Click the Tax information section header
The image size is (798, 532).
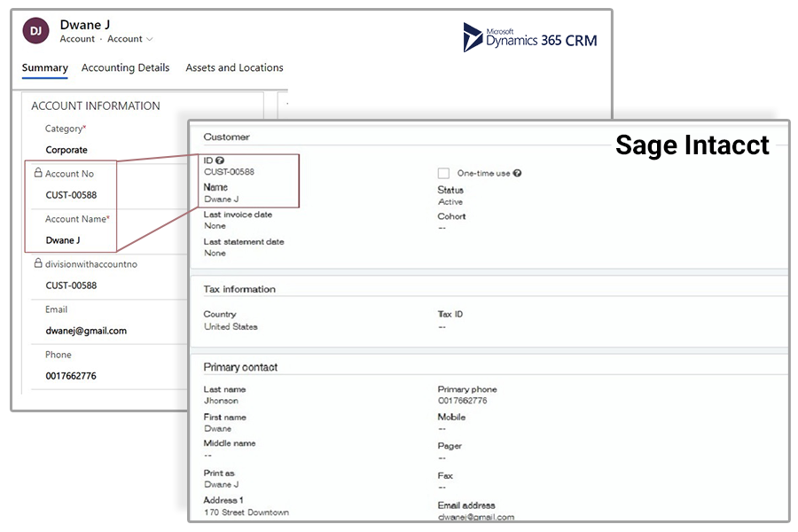[239, 289]
